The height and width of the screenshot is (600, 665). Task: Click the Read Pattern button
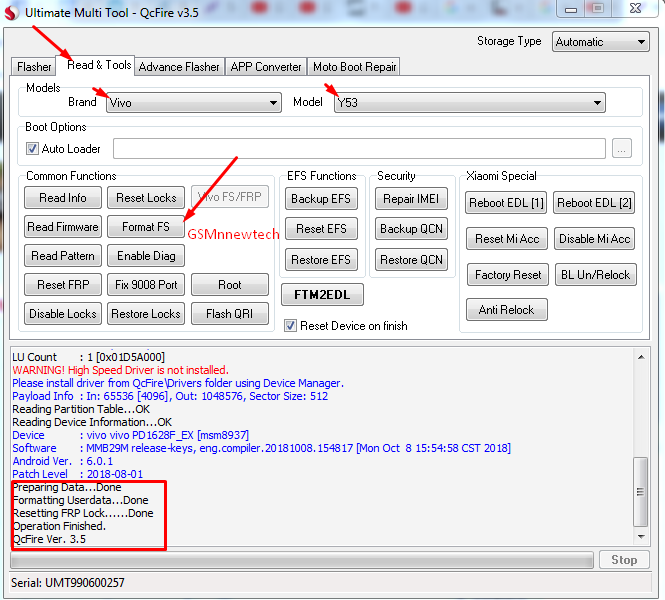coord(63,256)
